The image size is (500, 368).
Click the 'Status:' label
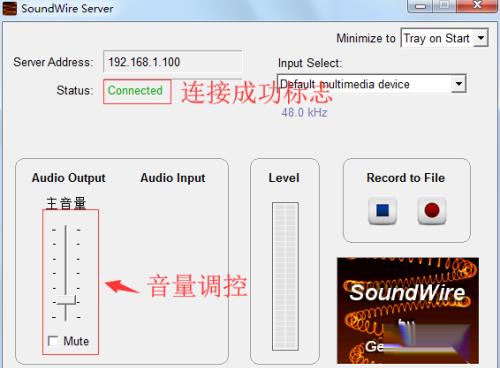75,90
